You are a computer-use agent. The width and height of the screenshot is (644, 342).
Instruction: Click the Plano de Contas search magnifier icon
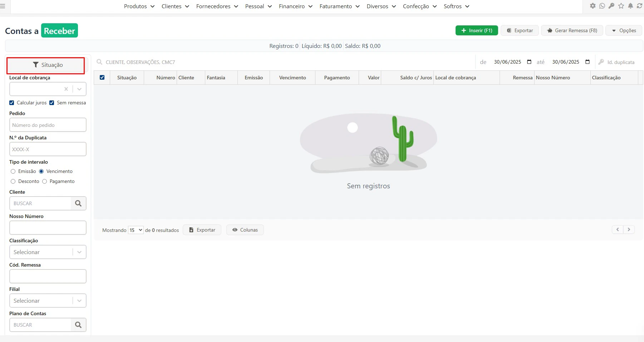pyautogui.click(x=78, y=324)
